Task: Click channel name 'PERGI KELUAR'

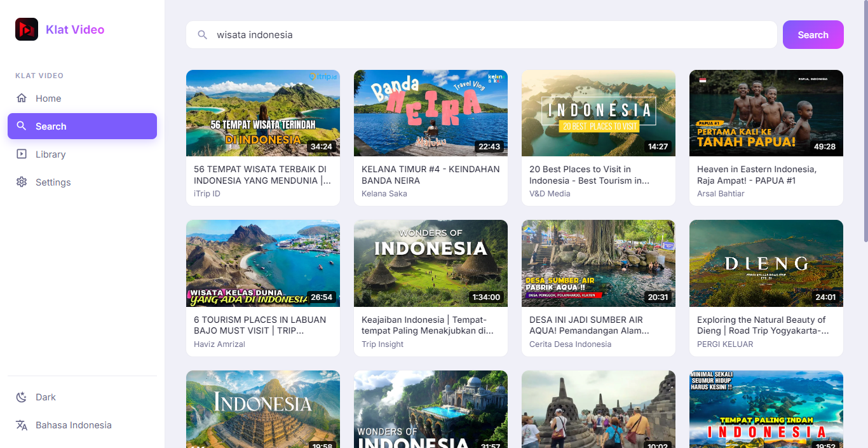Action: [725, 344]
